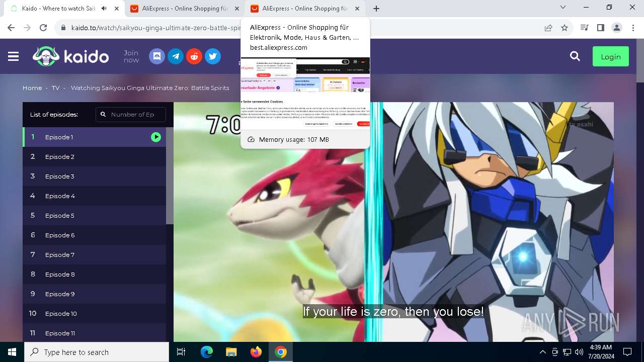Screen dimensions: 644x362
Task: Click the episode list scrollbar
Action: click(170, 175)
